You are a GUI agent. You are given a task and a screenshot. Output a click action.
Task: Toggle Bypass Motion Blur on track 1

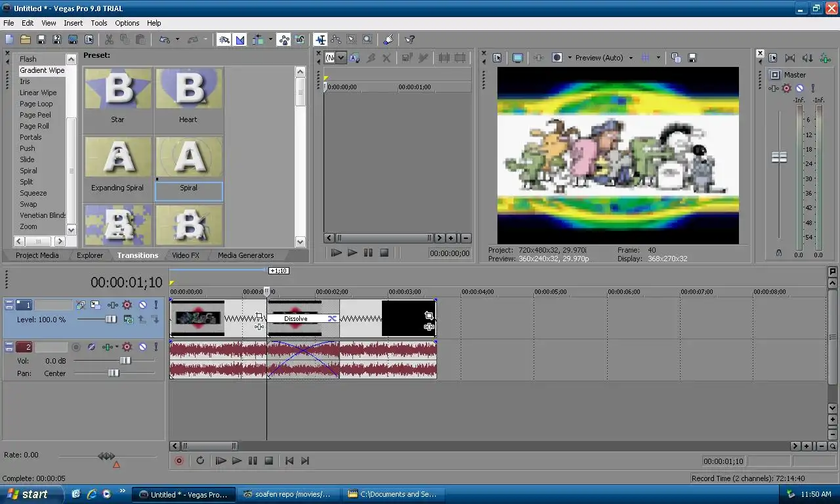[79, 305]
